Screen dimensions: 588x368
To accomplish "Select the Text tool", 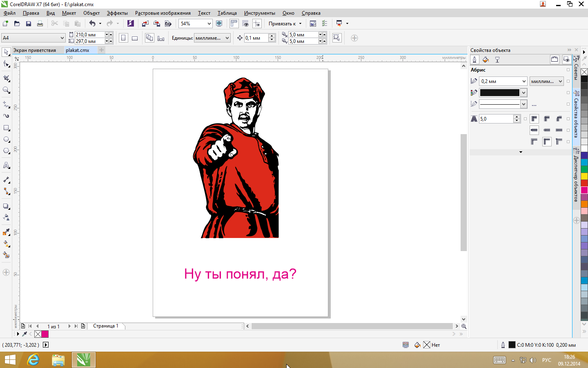I will (6, 166).
